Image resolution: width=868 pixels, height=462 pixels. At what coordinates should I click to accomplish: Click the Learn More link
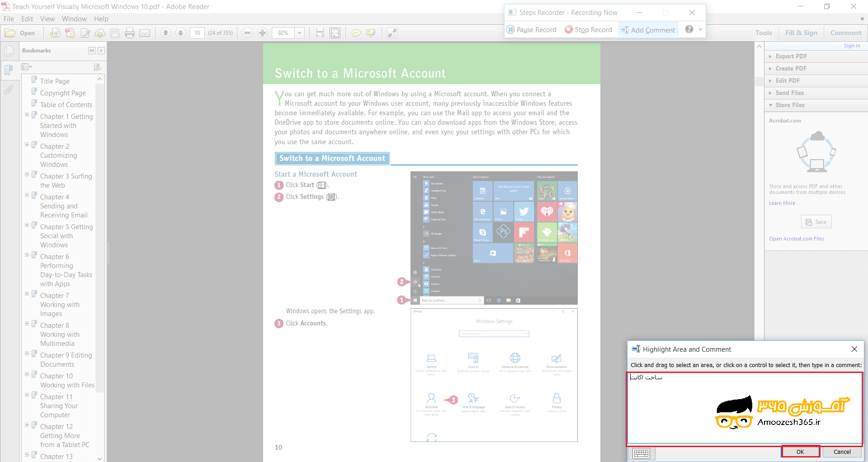pyautogui.click(x=782, y=203)
